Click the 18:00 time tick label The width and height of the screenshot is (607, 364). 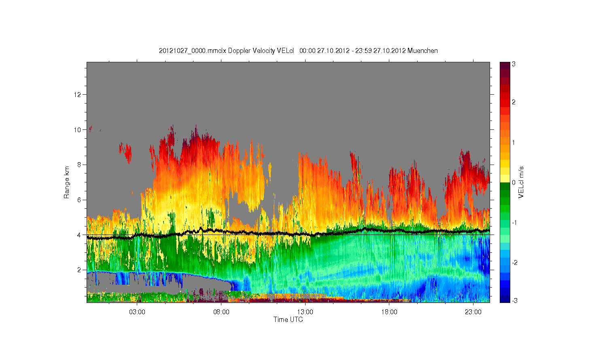coord(389,312)
